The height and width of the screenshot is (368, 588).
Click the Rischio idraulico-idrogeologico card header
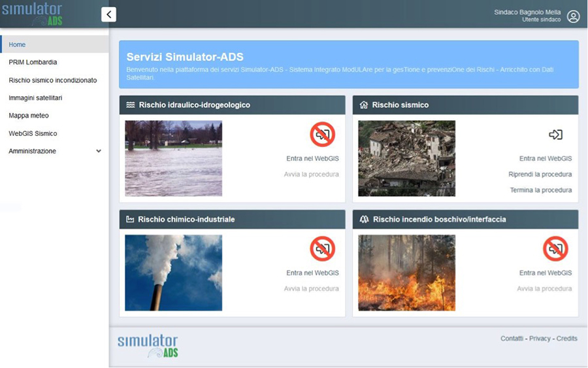tap(233, 105)
